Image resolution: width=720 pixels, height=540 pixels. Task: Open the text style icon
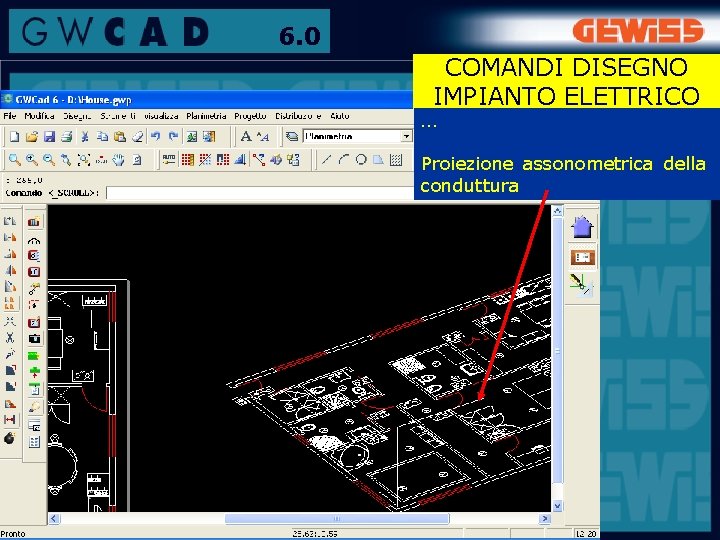[263, 136]
